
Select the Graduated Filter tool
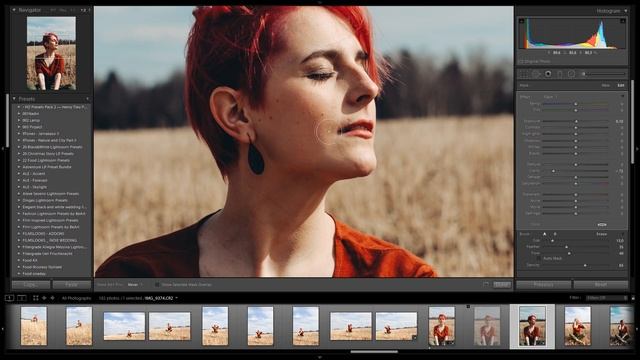pos(560,74)
